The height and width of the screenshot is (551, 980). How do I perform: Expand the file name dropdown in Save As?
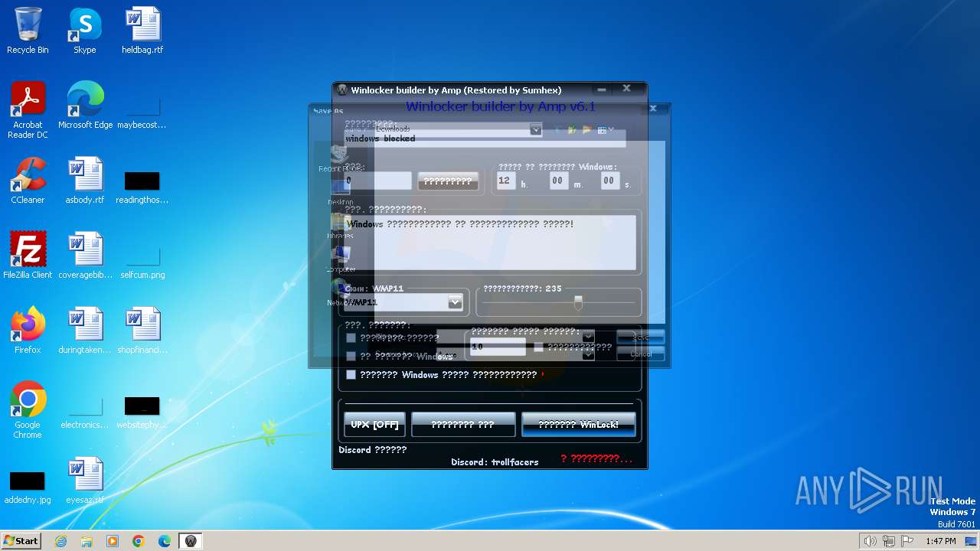click(588, 337)
